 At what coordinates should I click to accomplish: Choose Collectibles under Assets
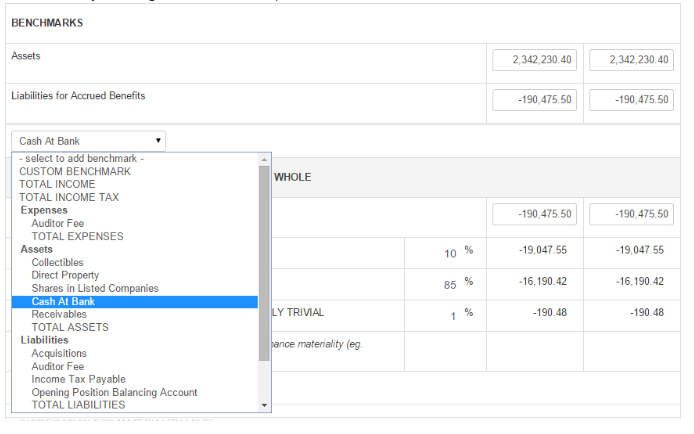tap(57, 263)
